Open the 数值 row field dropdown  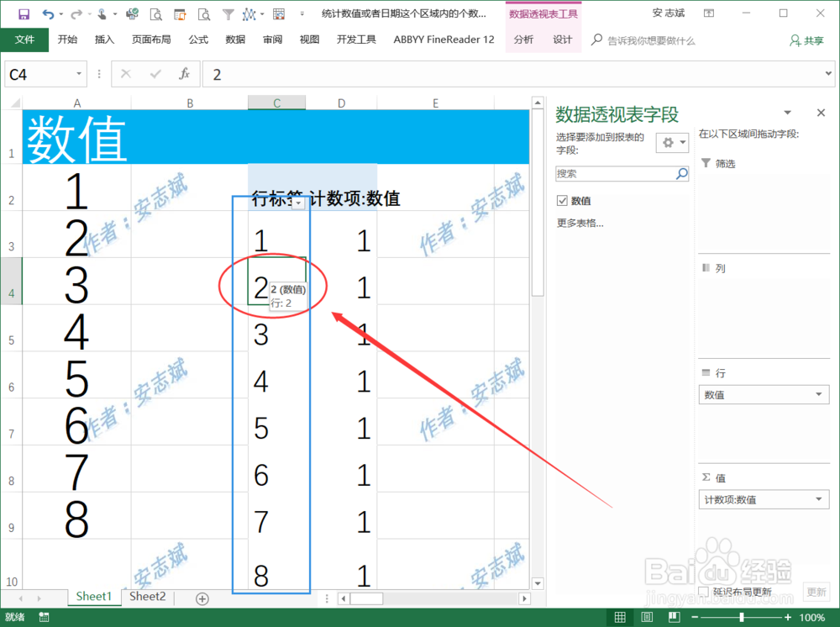(x=818, y=394)
